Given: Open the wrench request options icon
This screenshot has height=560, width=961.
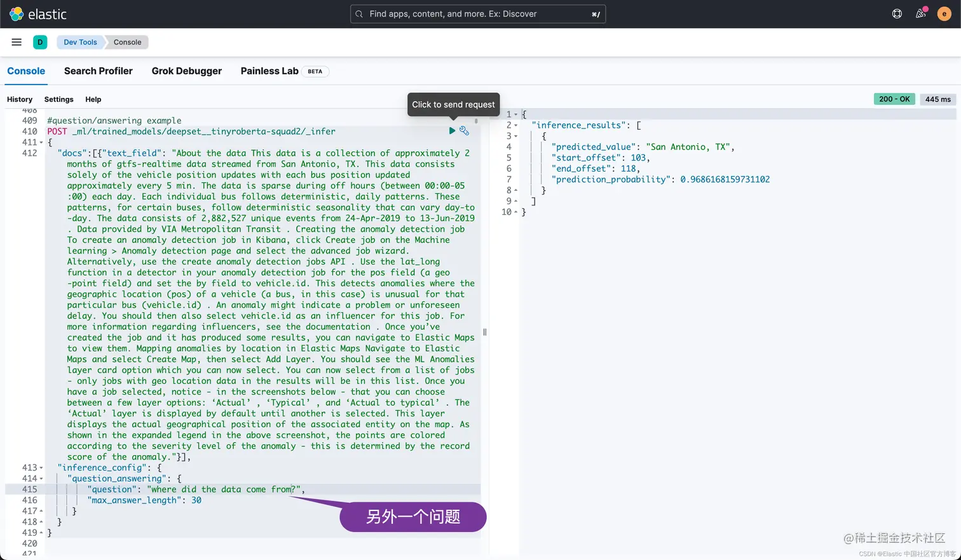Looking at the screenshot, I should (465, 130).
